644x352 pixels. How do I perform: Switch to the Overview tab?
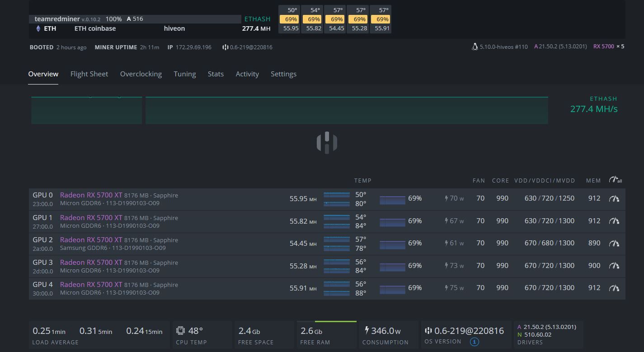(x=43, y=74)
